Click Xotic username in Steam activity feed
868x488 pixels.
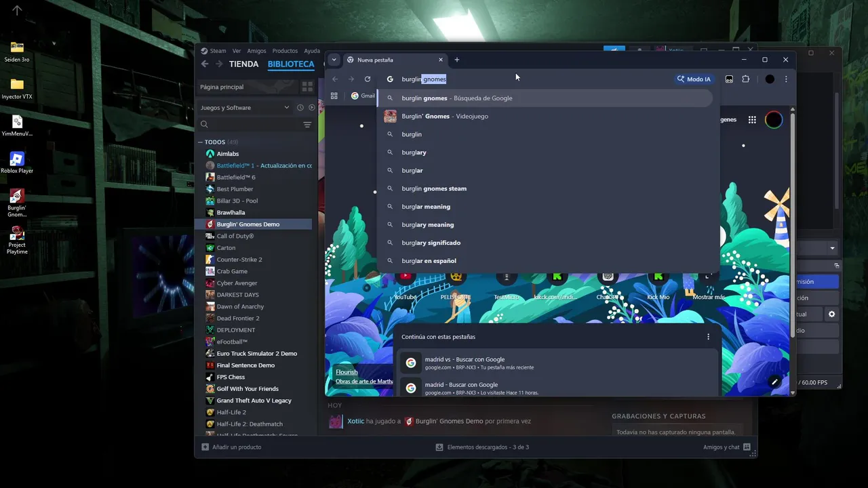[355, 421]
